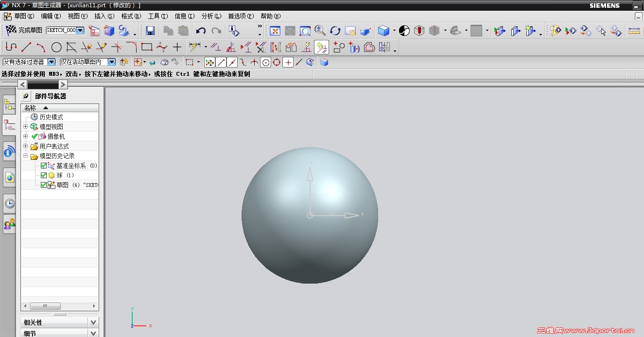Select the Quick Trim tool
This screenshot has width=644, height=337.
(x=87, y=47)
